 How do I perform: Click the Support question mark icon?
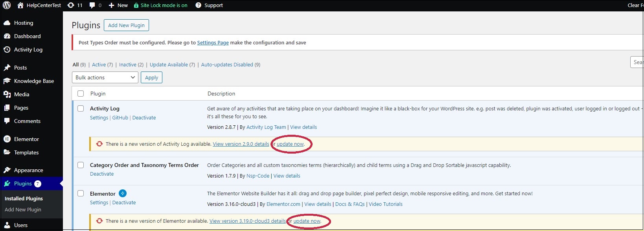199,5
